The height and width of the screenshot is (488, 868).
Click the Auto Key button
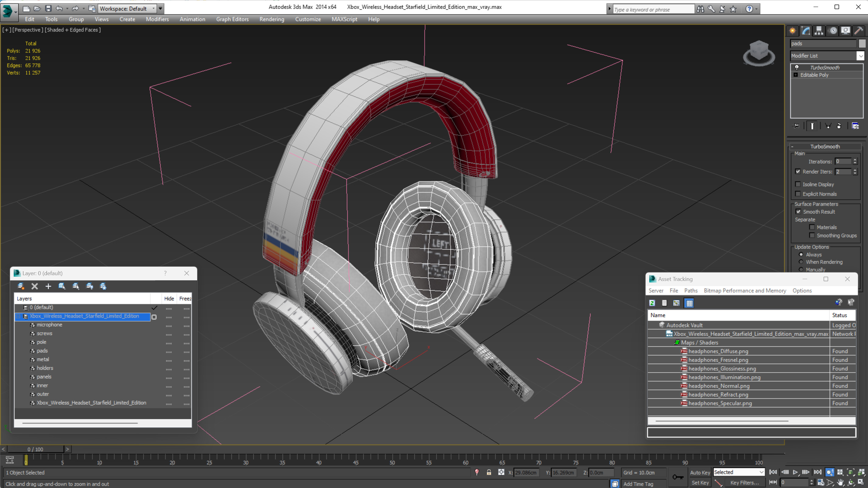pos(700,472)
